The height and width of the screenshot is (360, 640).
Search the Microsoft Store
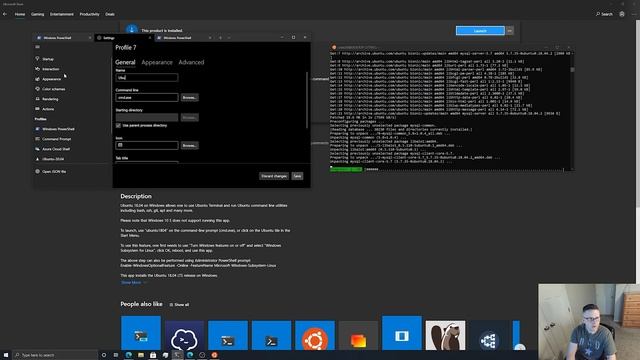604,14
